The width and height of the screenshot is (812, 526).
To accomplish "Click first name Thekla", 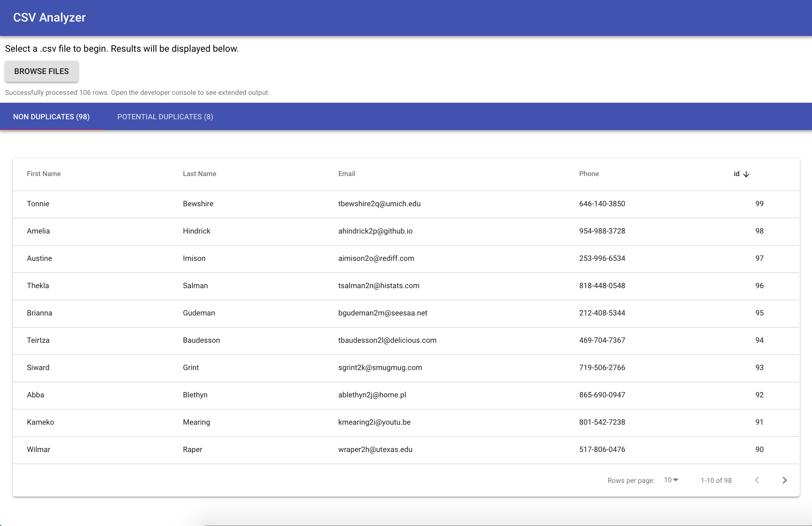I will [38, 286].
